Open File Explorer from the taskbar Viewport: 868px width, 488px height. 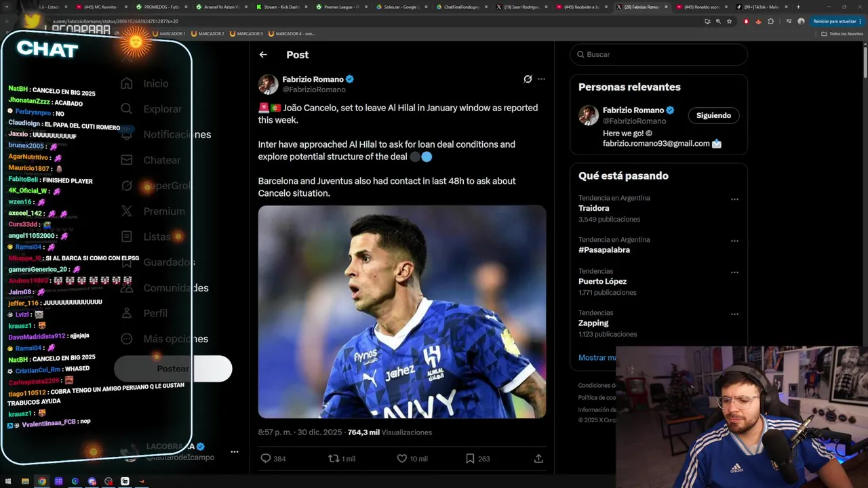click(x=25, y=481)
